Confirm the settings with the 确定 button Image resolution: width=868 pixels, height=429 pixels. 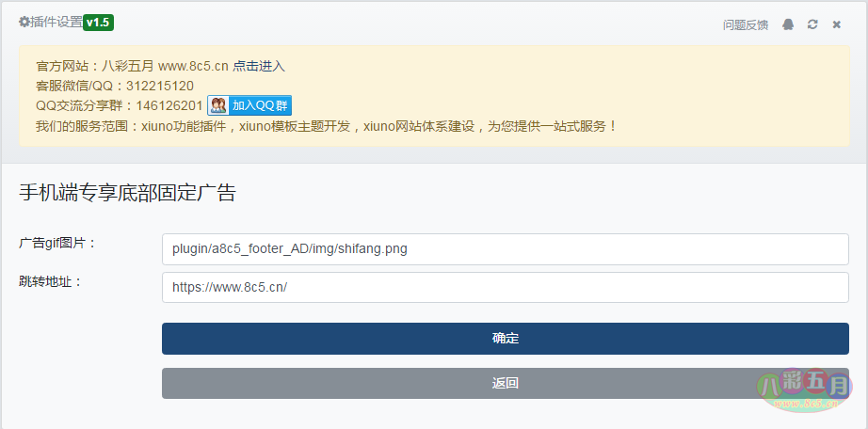(505, 339)
